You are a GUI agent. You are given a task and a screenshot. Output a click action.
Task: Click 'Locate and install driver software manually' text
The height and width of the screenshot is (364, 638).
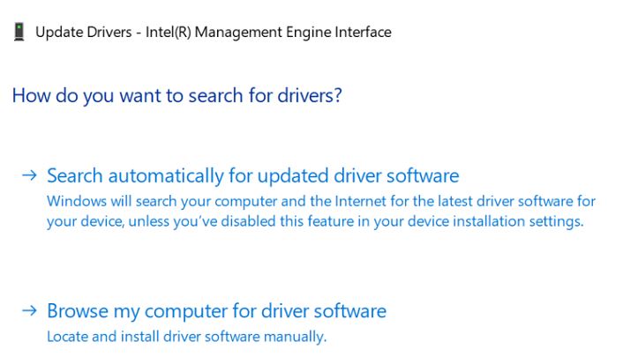click(x=186, y=337)
